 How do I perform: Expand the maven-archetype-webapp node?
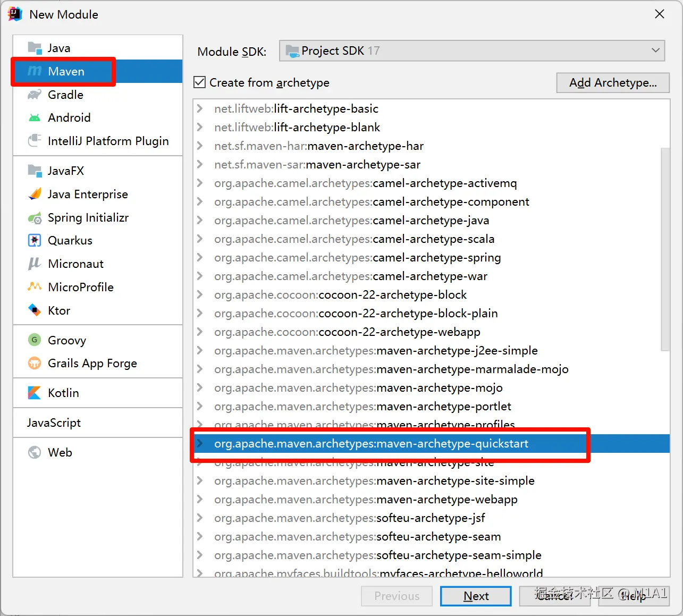pyautogui.click(x=200, y=499)
